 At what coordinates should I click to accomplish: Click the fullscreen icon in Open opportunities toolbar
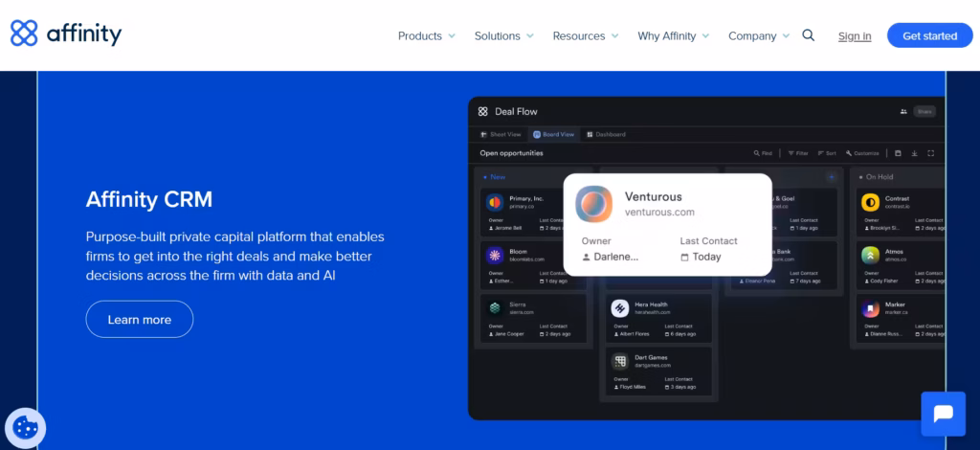[930, 153]
